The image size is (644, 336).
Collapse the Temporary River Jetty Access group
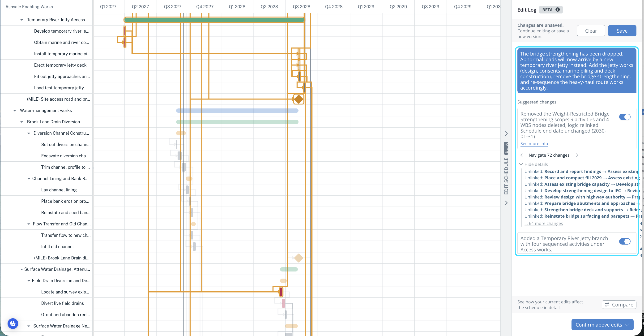(x=22, y=20)
